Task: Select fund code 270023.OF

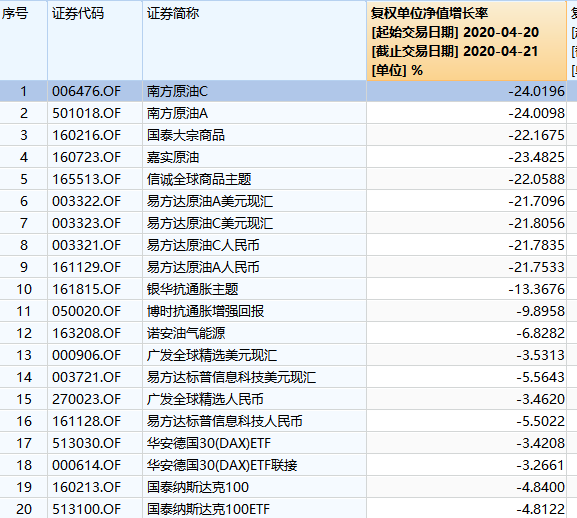Action: click(86, 400)
